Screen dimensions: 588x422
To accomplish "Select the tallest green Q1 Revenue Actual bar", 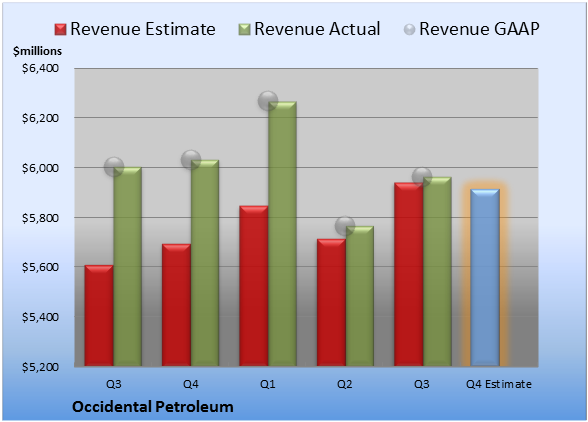I will click(282, 234).
